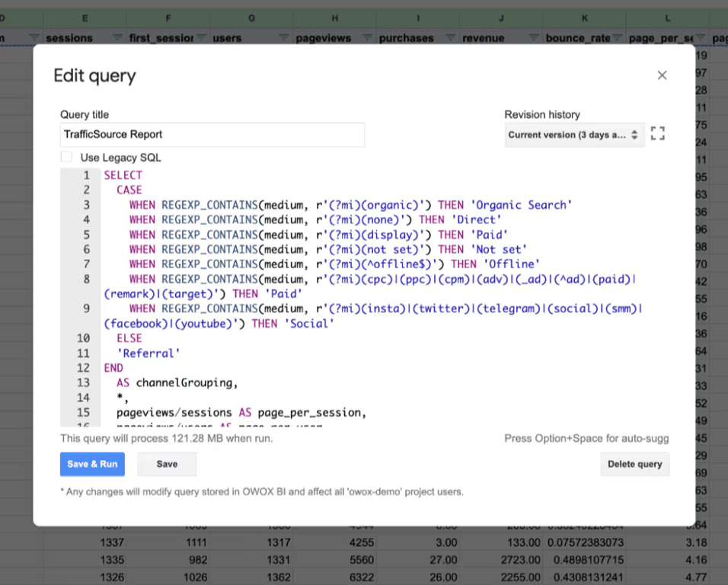Click the Query title input field
728x585 pixels.
212,135
